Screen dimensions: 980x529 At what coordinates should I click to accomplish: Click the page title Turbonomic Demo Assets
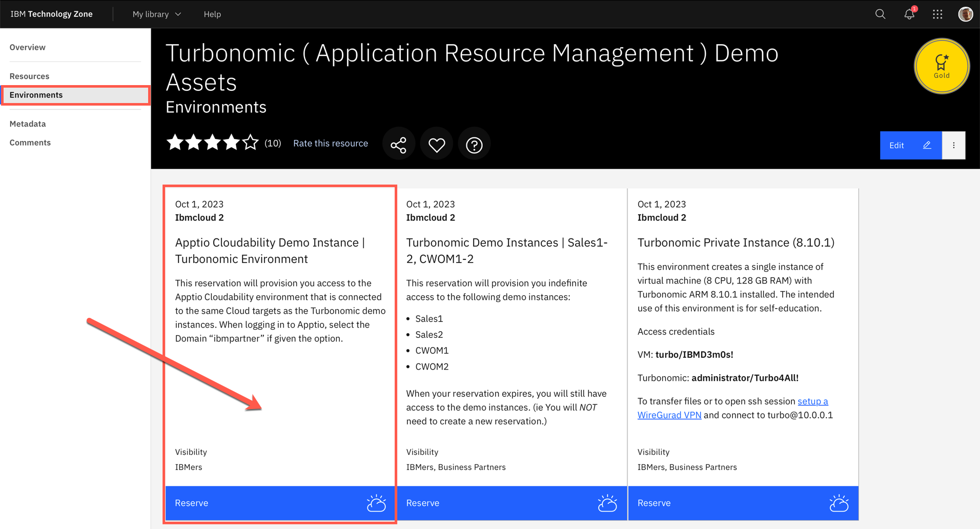tap(472, 67)
